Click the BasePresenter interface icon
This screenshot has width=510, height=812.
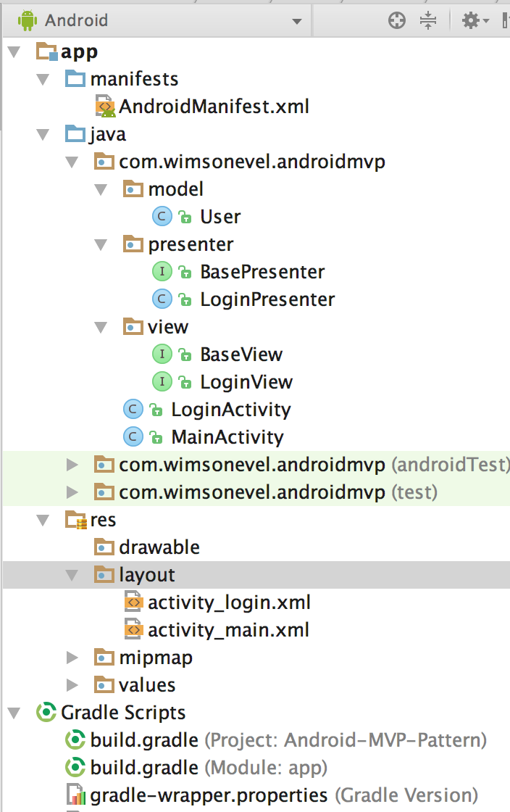point(161,271)
